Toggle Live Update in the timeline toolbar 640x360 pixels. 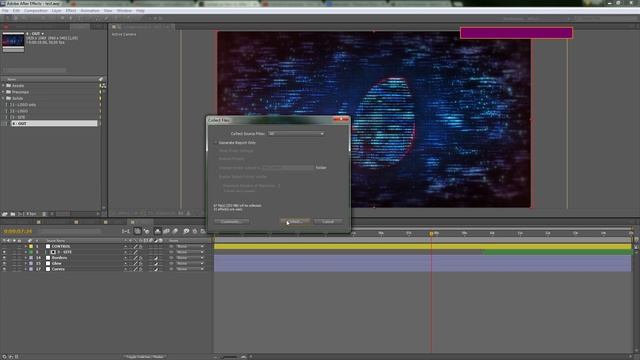click(137, 231)
